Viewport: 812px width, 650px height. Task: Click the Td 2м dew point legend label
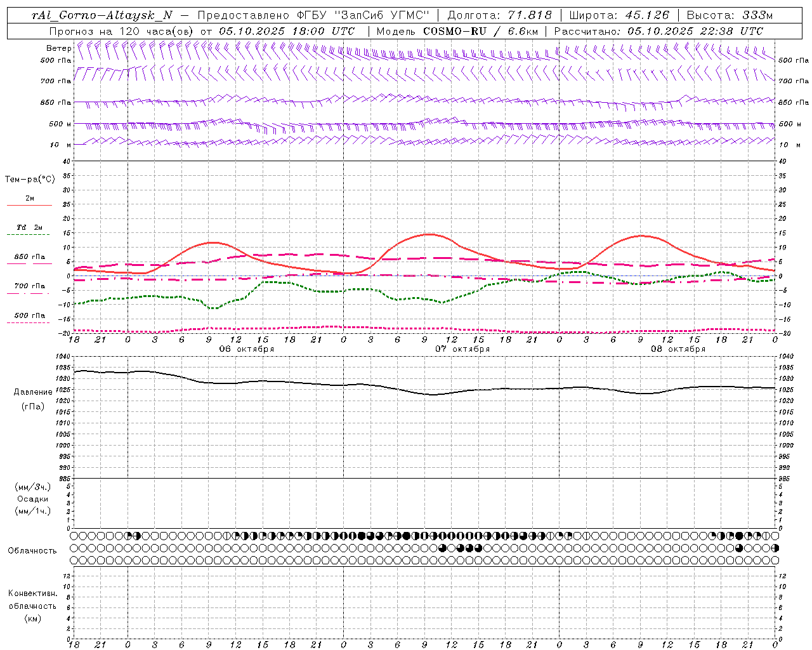[x=30, y=227]
